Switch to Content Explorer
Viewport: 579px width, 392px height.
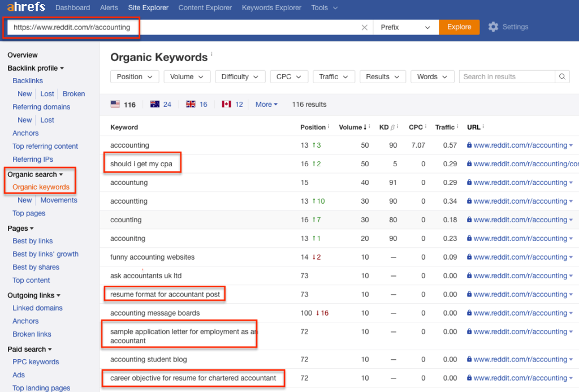pyautogui.click(x=205, y=8)
